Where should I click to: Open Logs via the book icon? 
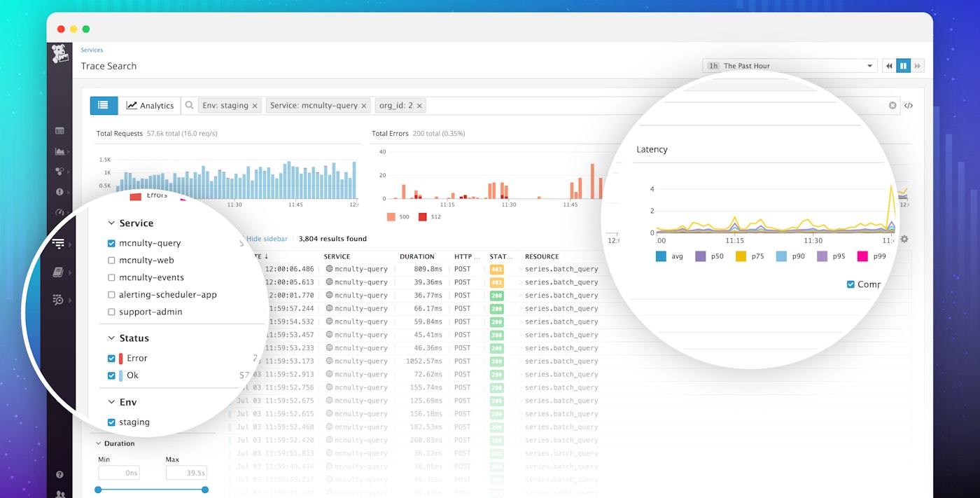(x=60, y=272)
